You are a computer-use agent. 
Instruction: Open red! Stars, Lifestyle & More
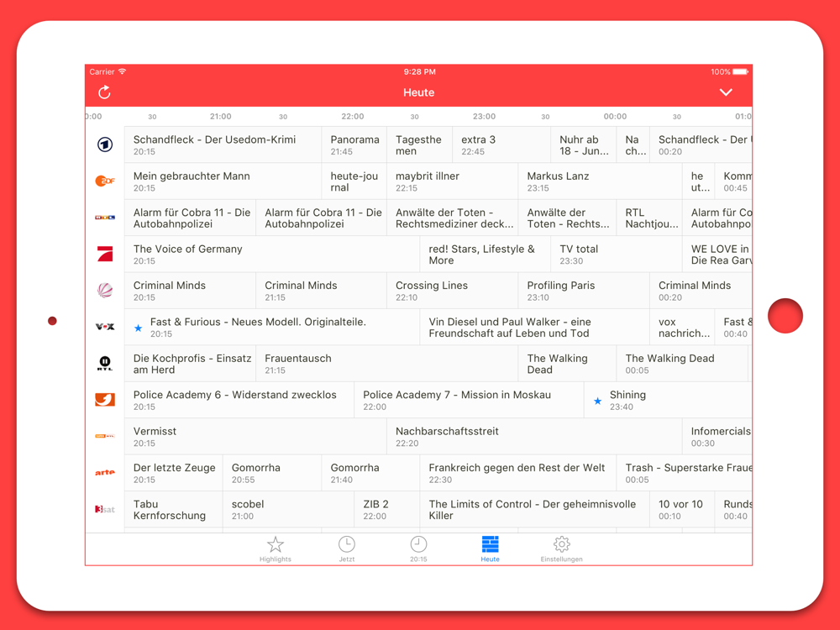pos(486,254)
